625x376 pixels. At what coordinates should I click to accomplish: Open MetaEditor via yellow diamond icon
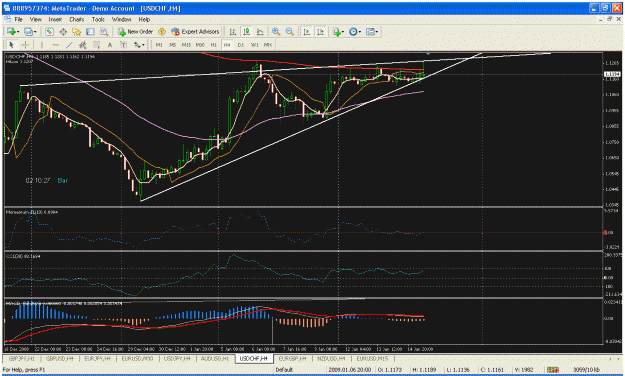tap(162, 31)
